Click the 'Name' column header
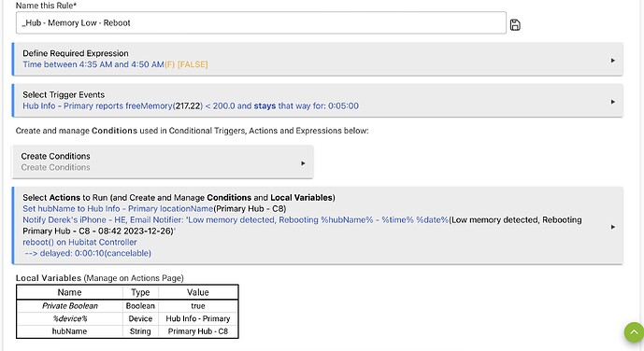The height and width of the screenshot is (351, 644). (x=70, y=292)
